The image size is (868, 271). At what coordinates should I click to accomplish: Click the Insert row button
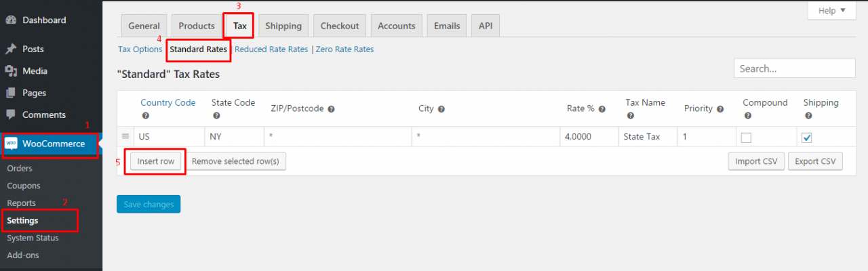pyautogui.click(x=156, y=162)
